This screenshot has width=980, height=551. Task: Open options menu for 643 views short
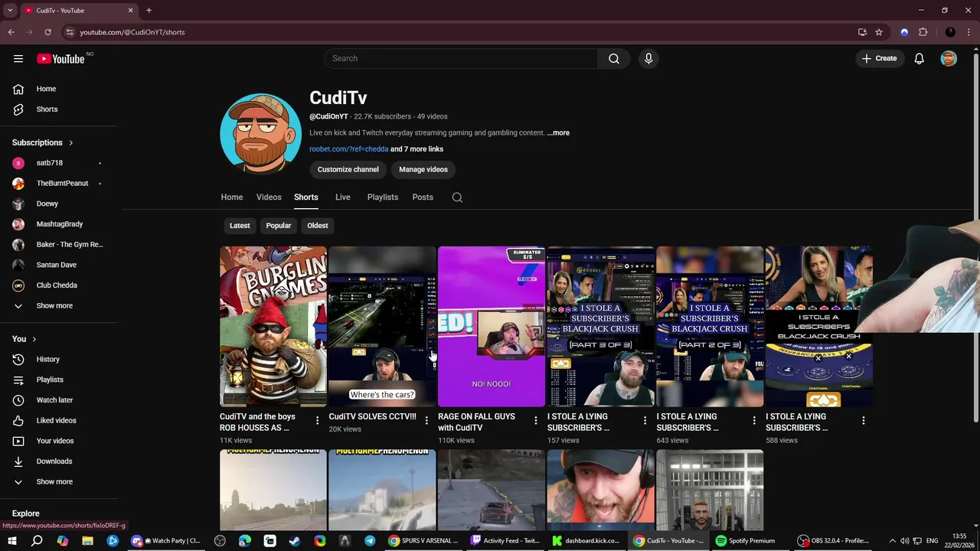pos(754,420)
